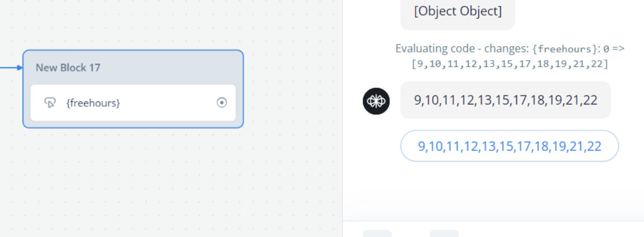
Task: Click the output port circle on the {freehours} step
Action: coord(222,102)
